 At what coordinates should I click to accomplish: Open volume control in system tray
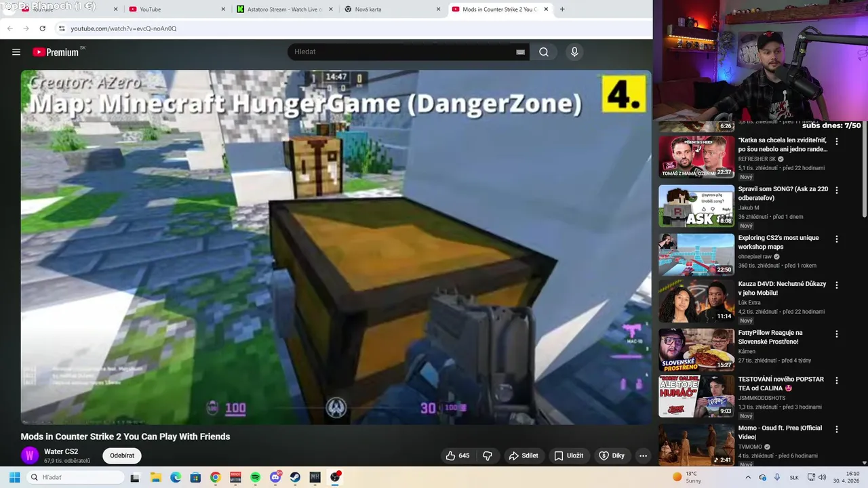coord(822,477)
